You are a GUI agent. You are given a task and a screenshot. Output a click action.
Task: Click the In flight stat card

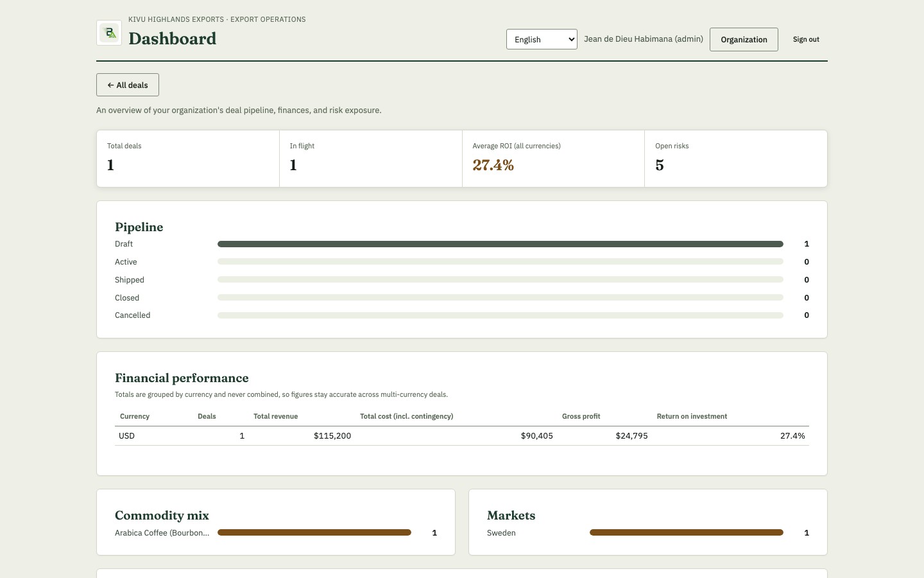click(371, 159)
